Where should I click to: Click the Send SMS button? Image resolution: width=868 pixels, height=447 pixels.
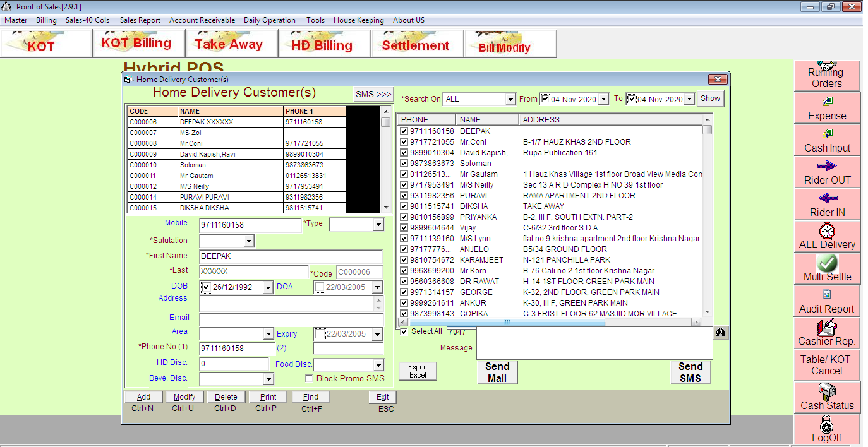tap(690, 372)
